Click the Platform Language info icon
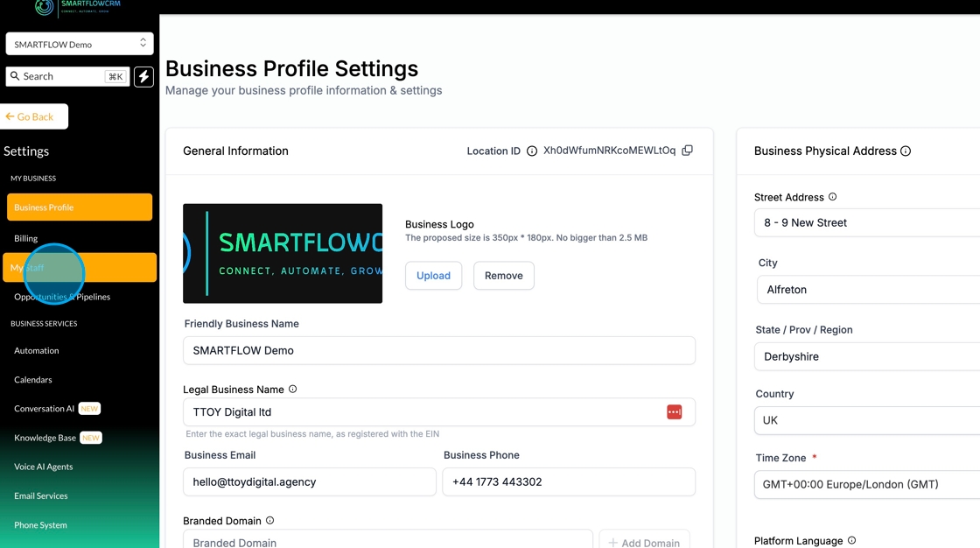Viewport: 980px width, 548px height. coord(851,541)
